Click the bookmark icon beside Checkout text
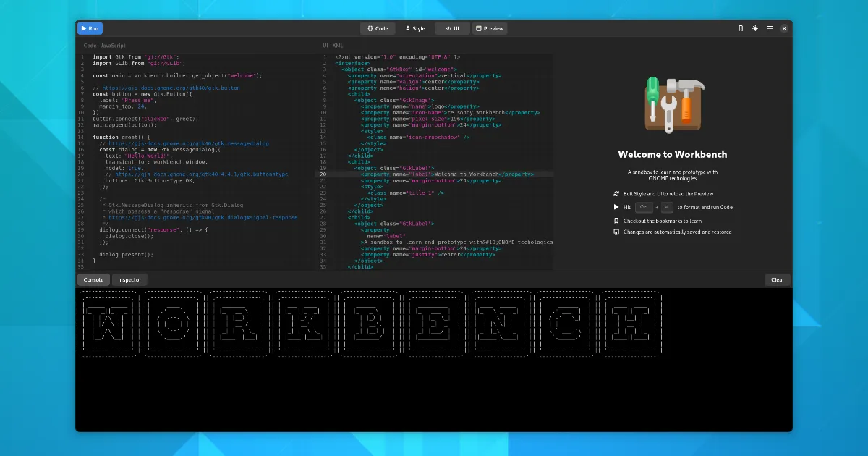Viewport: 868px width, 456px height. coord(616,221)
